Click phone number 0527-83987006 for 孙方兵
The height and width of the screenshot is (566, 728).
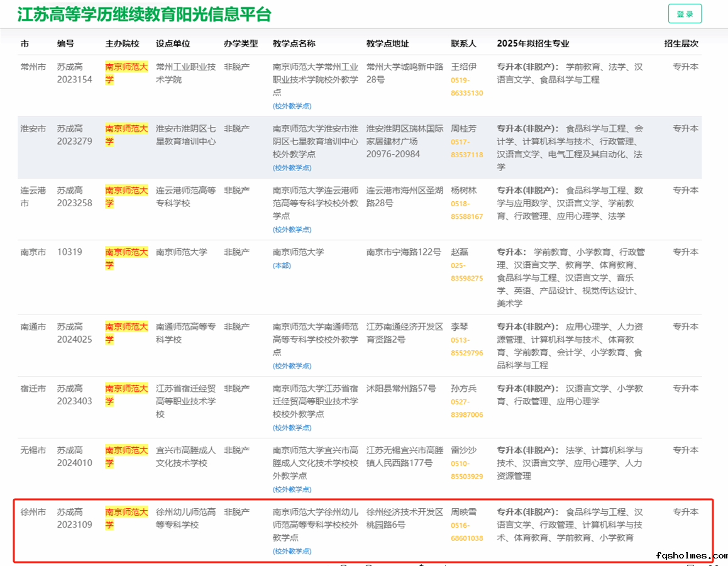click(466, 408)
